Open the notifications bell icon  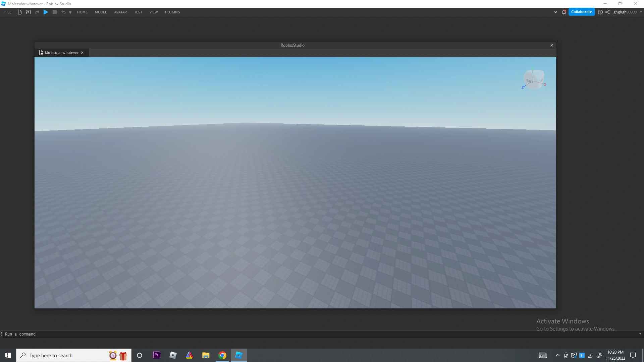tap(564, 12)
